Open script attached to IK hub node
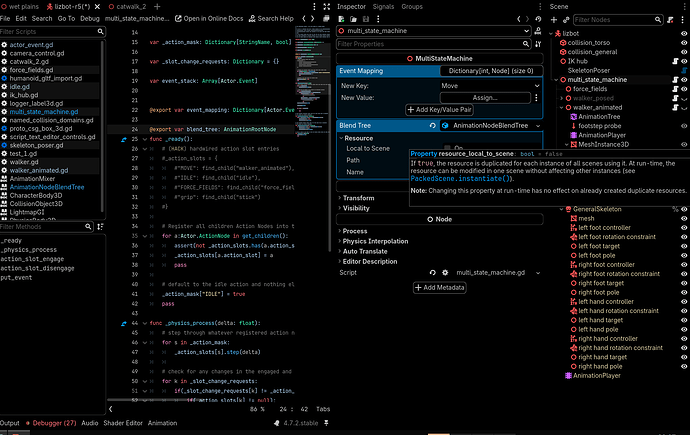The image size is (690, 435). 675,61
